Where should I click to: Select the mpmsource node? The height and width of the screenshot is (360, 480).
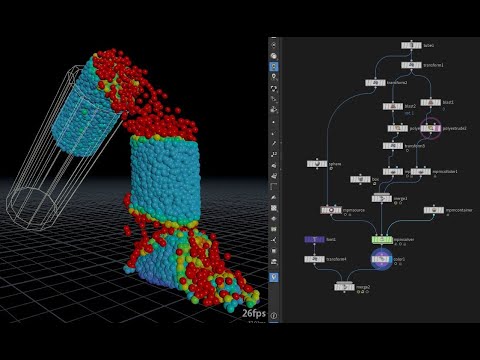[331, 210]
